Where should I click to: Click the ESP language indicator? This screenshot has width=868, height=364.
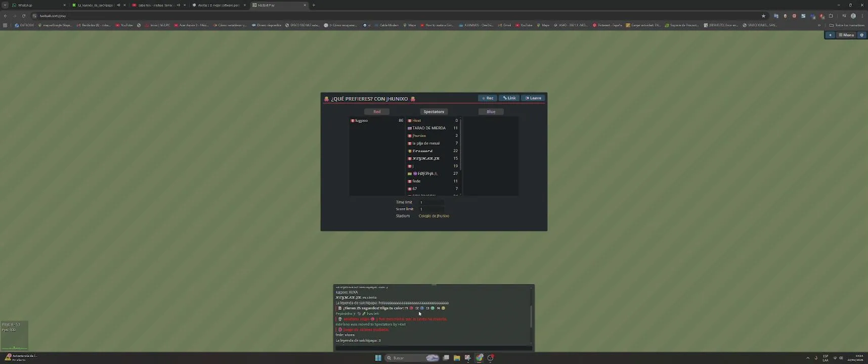tap(826, 358)
